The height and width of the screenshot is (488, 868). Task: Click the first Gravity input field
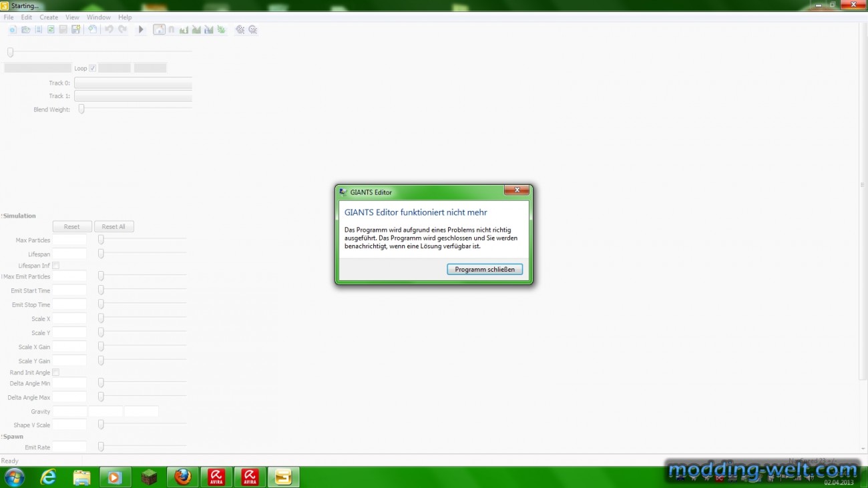pyautogui.click(x=69, y=411)
